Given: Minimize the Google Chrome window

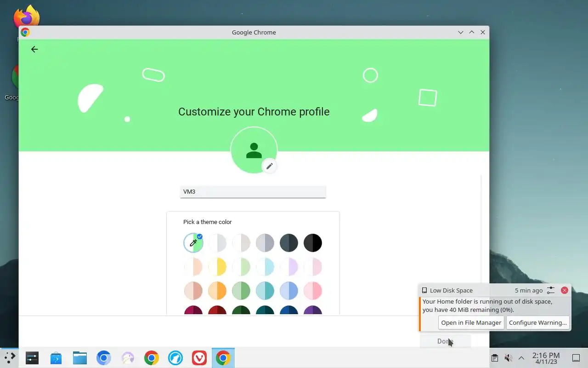Looking at the screenshot, I should 461,32.
